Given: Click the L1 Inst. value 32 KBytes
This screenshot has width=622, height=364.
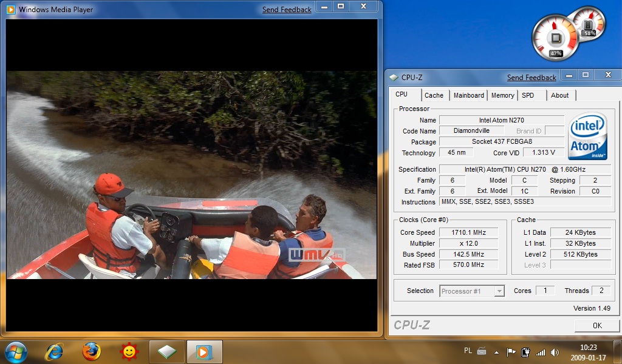Looking at the screenshot, I should pyautogui.click(x=580, y=243).
